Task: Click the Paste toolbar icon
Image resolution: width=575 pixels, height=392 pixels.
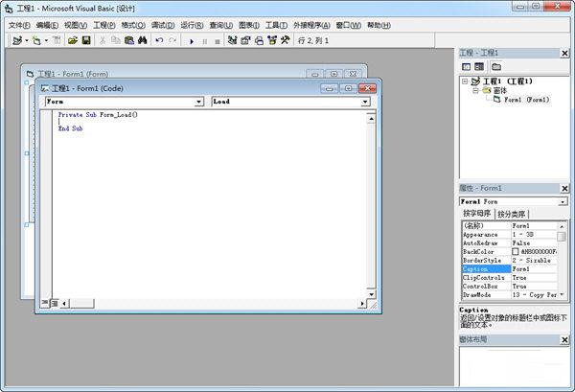Action: point(129,40)
